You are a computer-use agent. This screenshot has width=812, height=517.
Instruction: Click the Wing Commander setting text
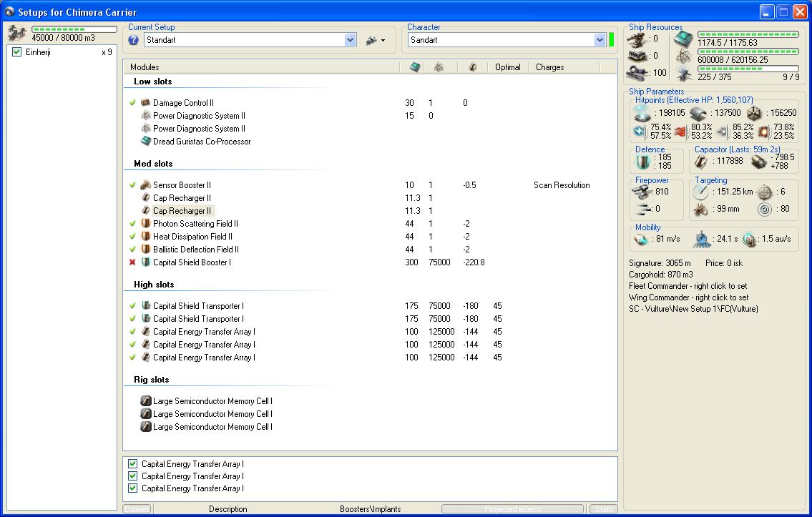[688, 297]
